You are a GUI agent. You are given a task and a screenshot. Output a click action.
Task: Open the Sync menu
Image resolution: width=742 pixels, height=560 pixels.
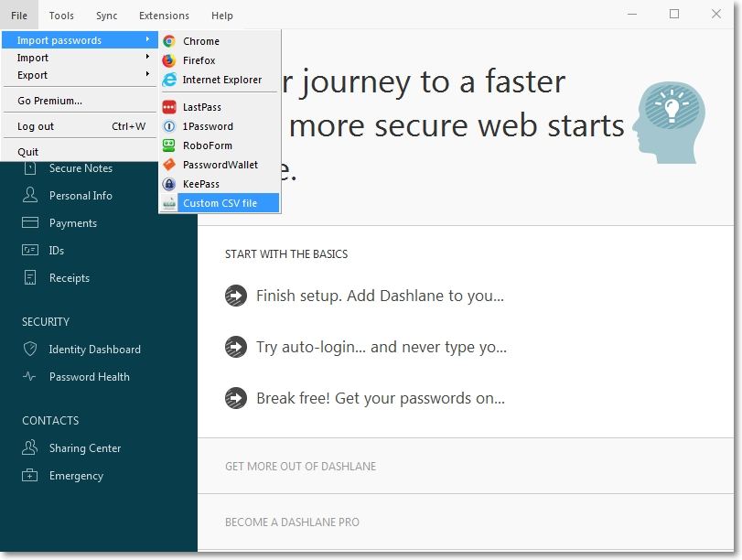[106, 16]
